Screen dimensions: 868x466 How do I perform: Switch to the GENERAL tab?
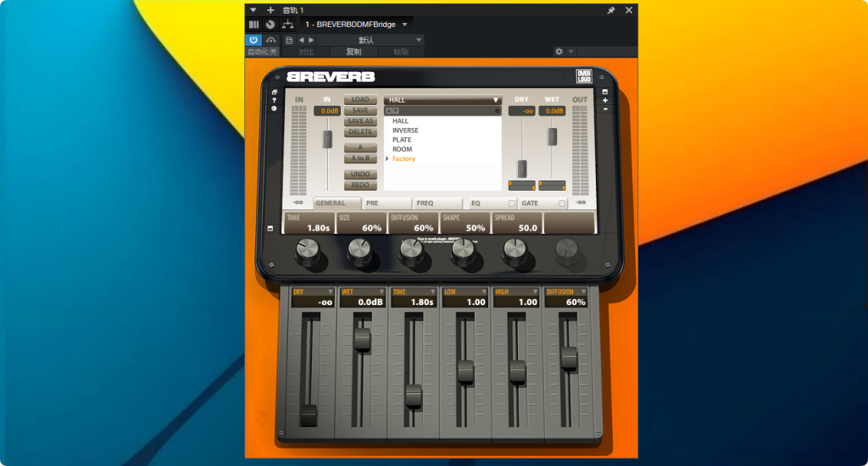point(337,203)
